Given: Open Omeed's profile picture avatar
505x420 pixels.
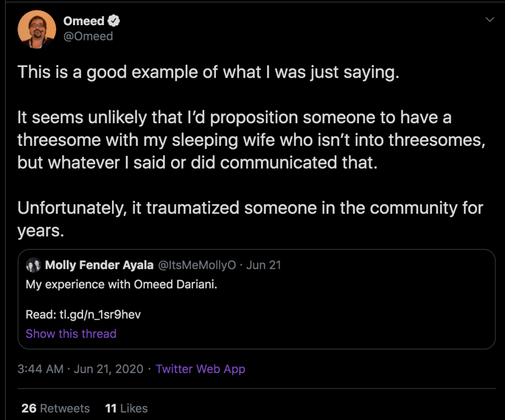Looking at the screenshot, I should coord(36,28).
